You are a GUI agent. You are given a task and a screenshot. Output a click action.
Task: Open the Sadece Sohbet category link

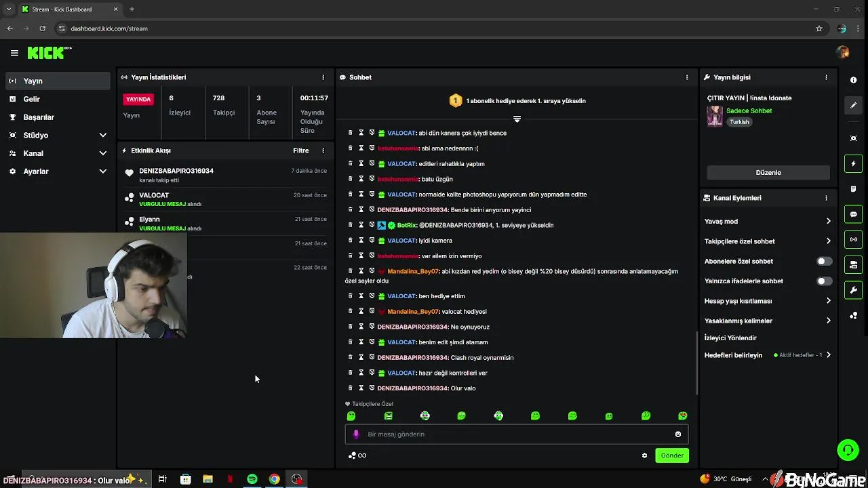click(x=749, y=111)
